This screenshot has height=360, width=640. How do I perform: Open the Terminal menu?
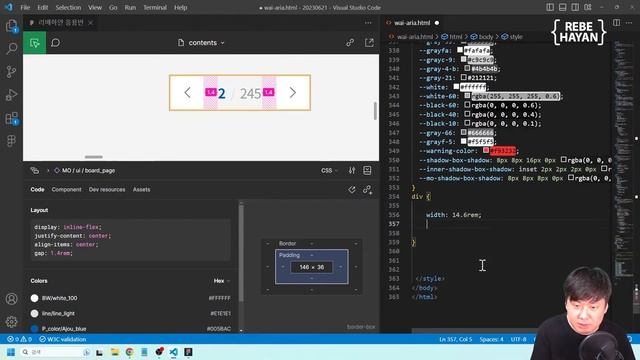155,7
